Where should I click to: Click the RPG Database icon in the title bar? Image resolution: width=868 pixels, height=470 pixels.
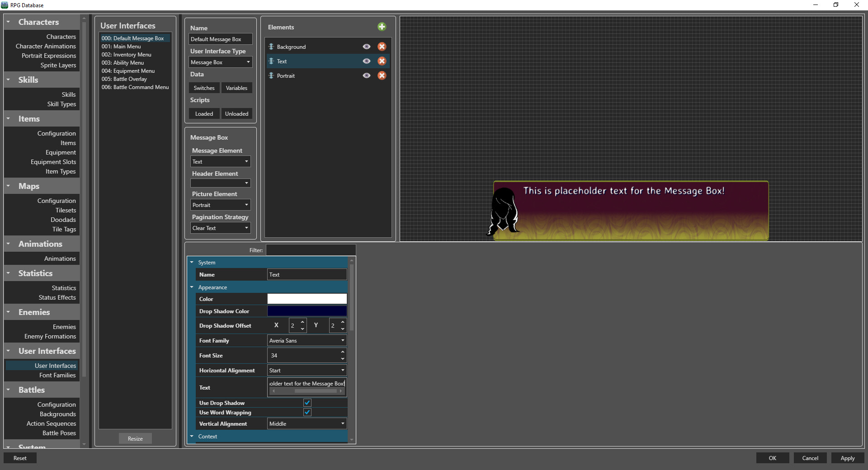pyautogui.click(x=5, y=5)
